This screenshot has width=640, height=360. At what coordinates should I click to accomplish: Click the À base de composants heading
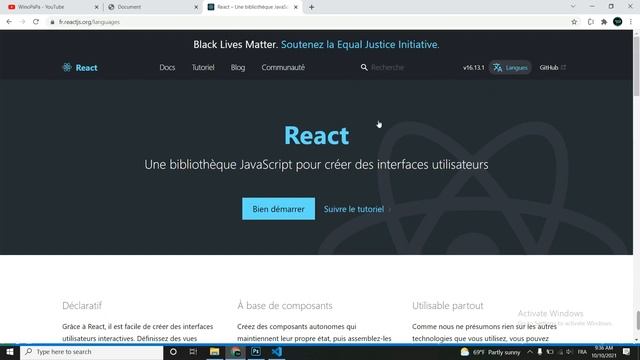285,305
